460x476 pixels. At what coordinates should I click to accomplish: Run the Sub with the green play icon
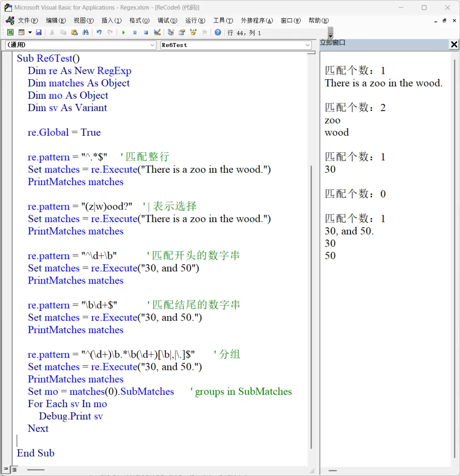coord(124,32)
